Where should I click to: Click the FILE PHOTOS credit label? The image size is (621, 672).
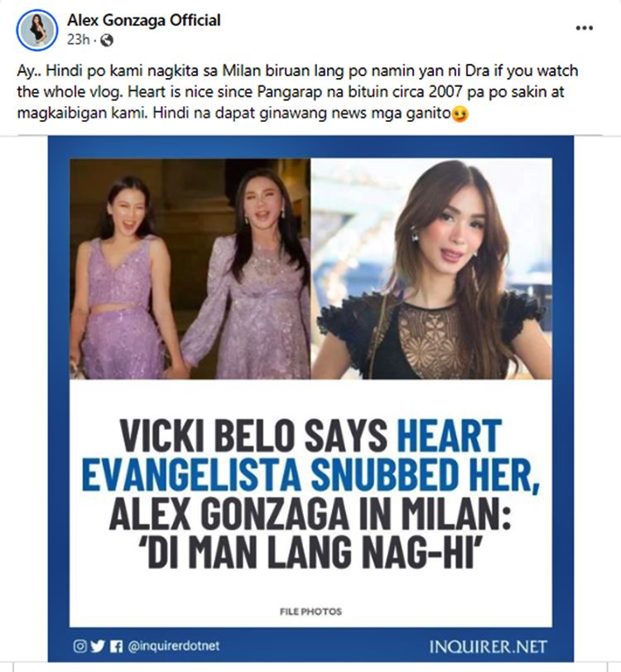coord(311,612)
